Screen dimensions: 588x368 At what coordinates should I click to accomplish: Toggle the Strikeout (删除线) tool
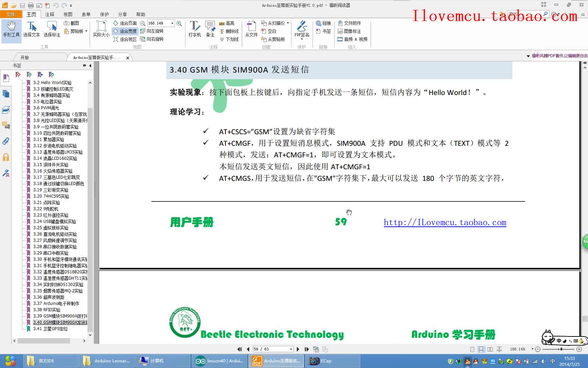pos(229,31)
